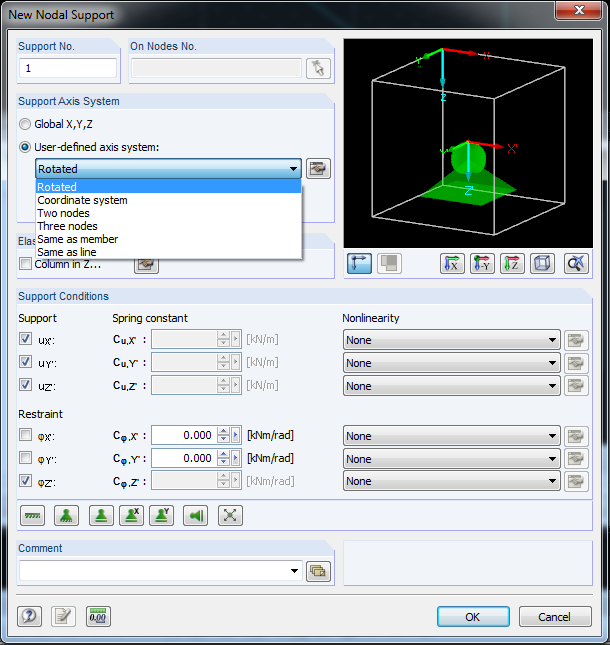Image resolution: width=610 pixels, height=645 pixels.
Task: Open nonlinearity dropdown for φZ'
Action: 552,481
